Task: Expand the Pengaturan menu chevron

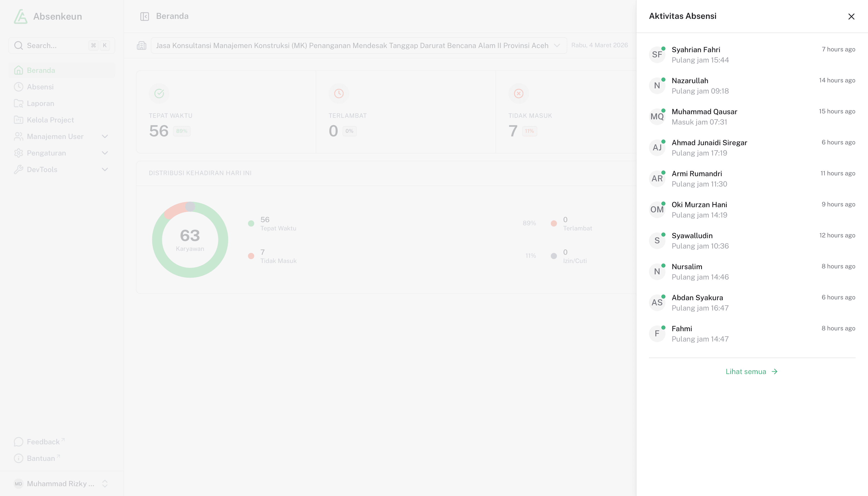Action: click(x=105, y=153)
